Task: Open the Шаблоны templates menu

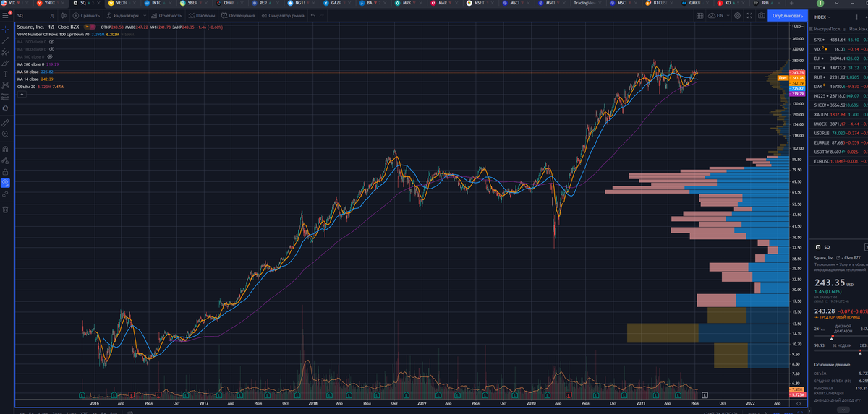Action: click(x=201, y=15)
